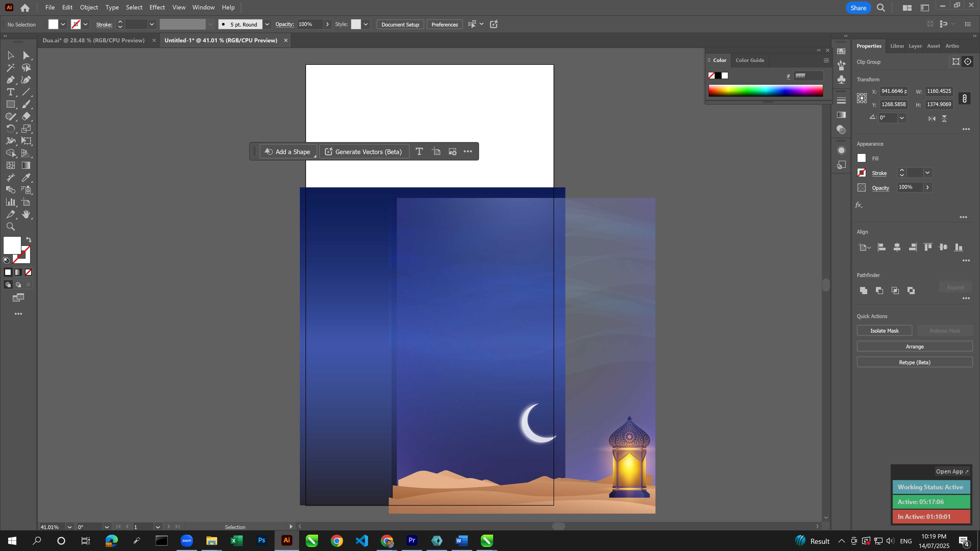Set fill mode to None
The height and width of the screenshot is (551, 980).
[x=28, y=272]
